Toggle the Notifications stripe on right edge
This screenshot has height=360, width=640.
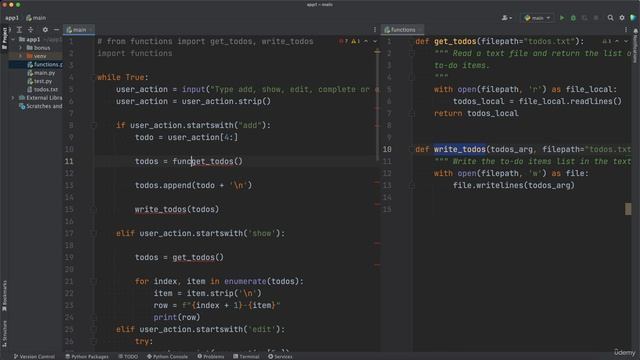(x=636, y=46)
